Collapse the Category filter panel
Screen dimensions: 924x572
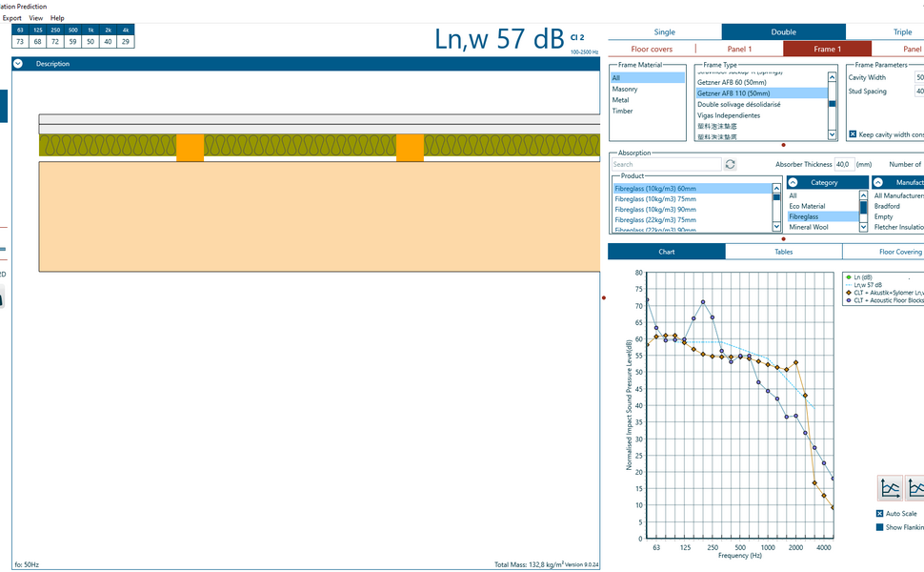pos(793,182)
